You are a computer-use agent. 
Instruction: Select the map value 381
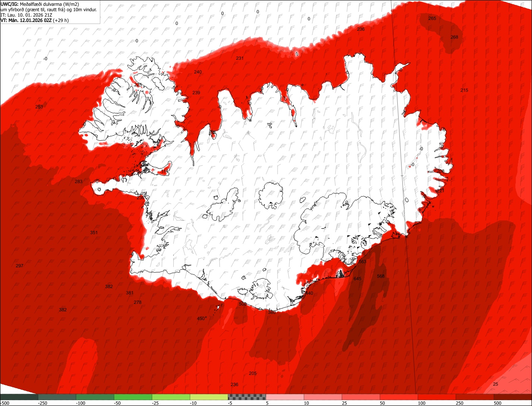click(130, 293)
